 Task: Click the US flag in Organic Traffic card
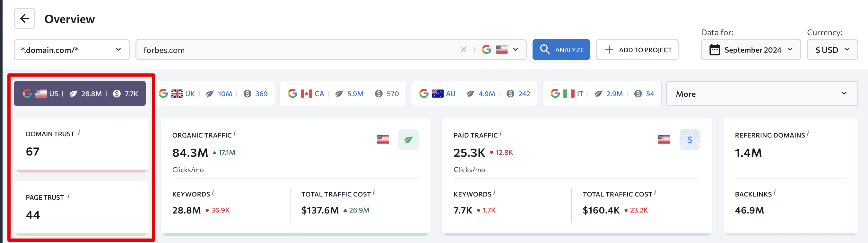tap(383, 139)
